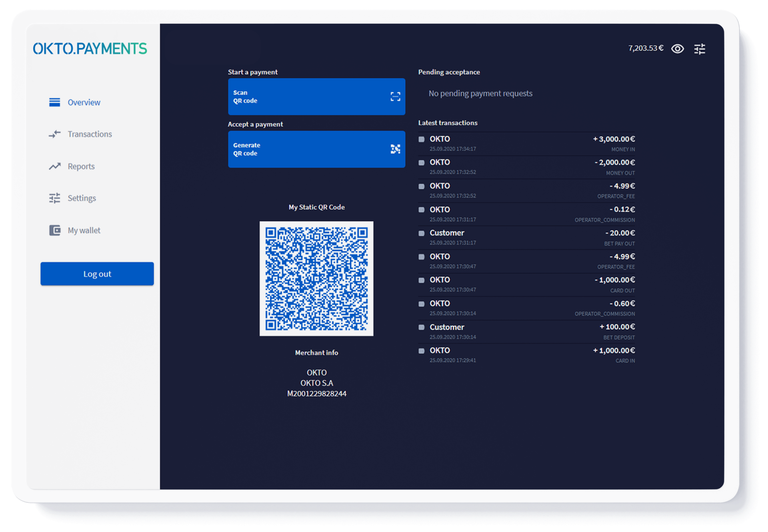Open the Transactions menu item
768x532 pixels.
(90, 134)
